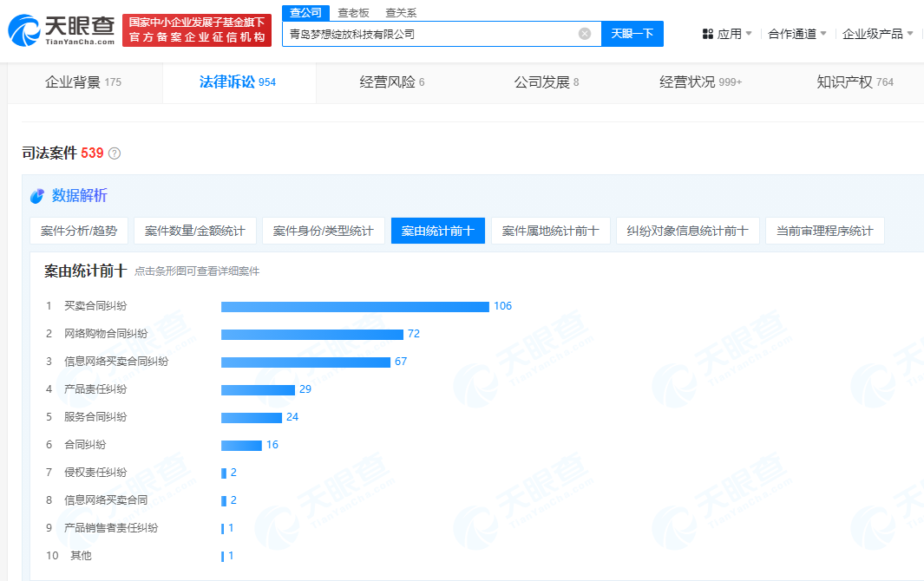Click the 买卖合同纠纷 label

click(x=95, y=306)
